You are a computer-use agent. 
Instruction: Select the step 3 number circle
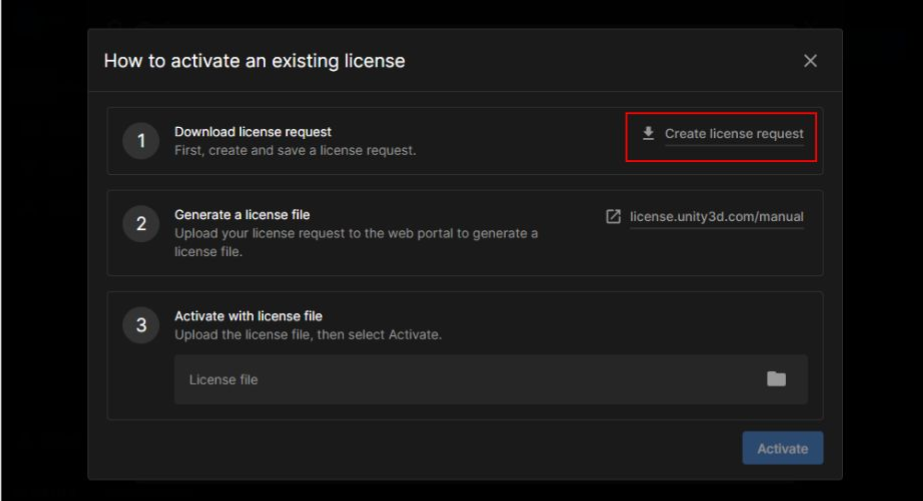[141, 325]
